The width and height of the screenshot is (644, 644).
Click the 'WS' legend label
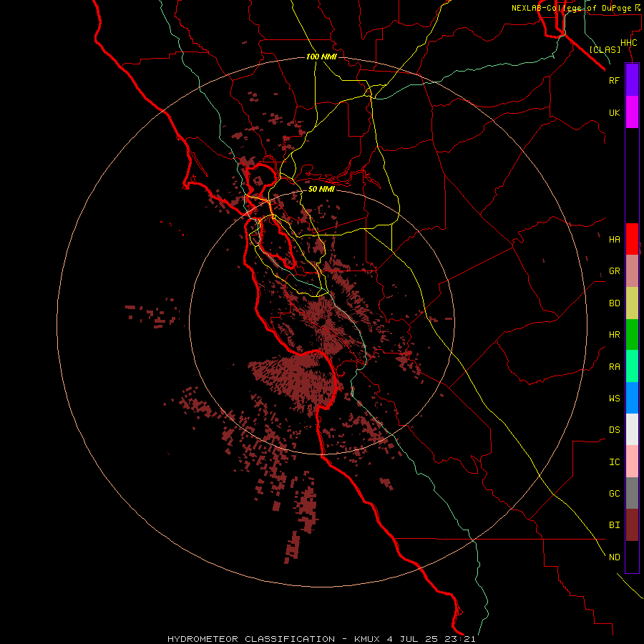click(x=614, y=399)
